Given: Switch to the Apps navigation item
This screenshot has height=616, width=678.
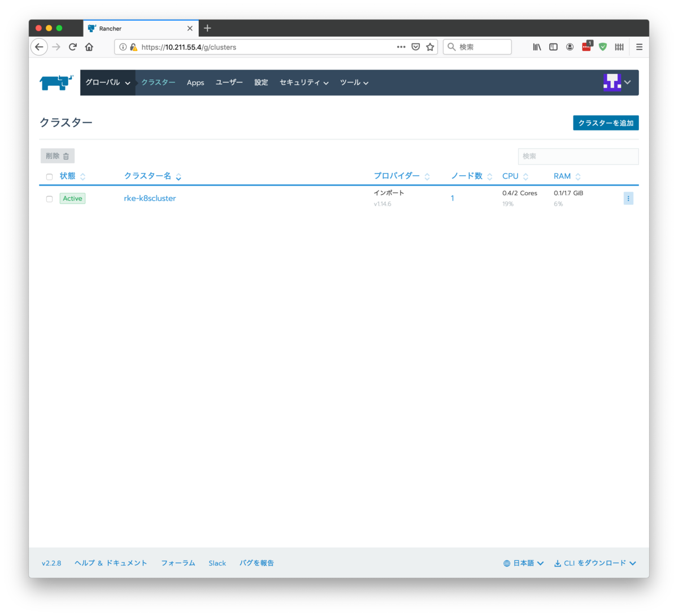Looking at the screenshot, I should (195, 82).
